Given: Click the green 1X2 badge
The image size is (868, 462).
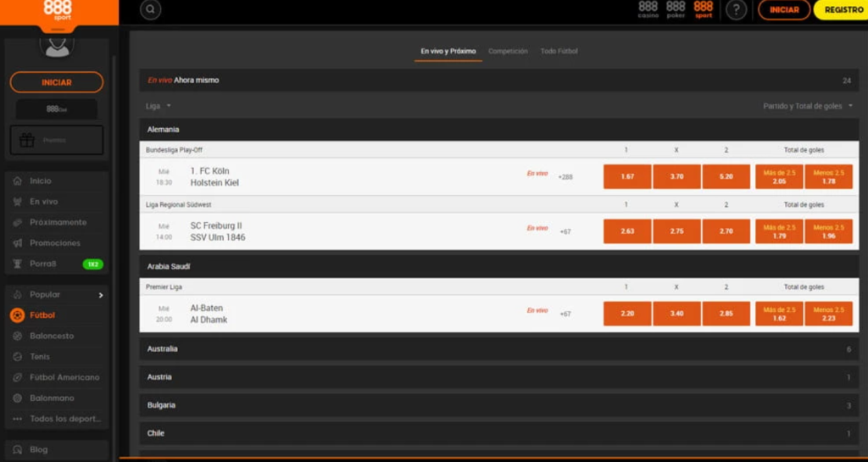Looking at the screenshot, I should [x=93, y=264].
